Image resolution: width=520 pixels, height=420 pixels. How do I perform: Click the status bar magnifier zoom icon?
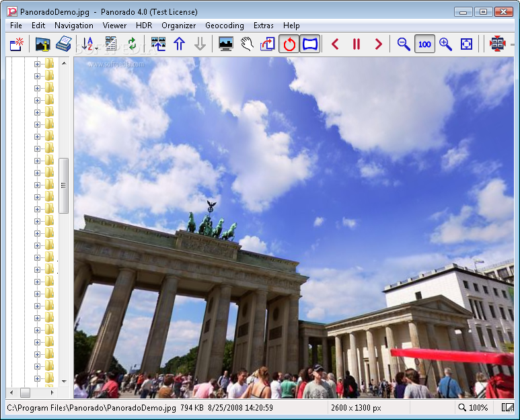(x=462, y=408)
